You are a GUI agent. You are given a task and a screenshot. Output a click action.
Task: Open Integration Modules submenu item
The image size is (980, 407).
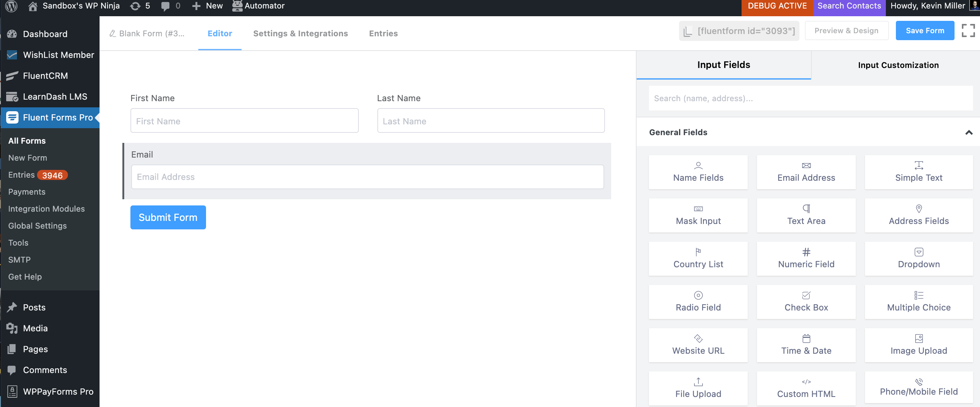pyautogui.click(x=47, y=209)
